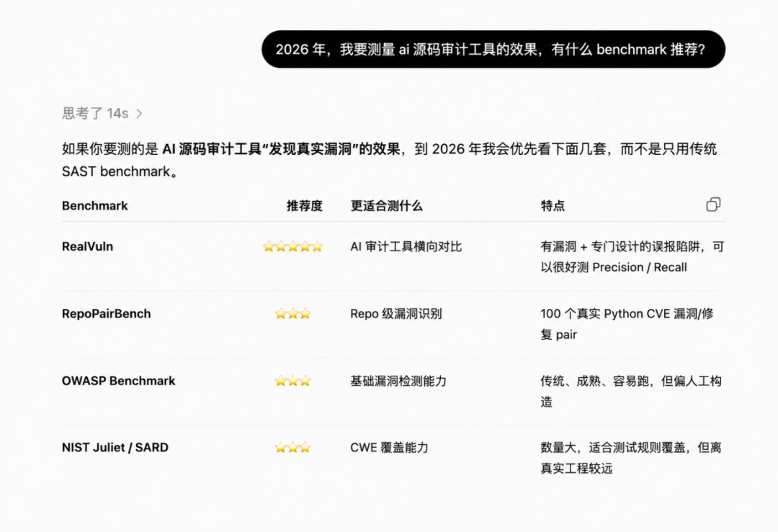778x532 pixels.
Task: Click the RepoPairBench three-star rating
Action: (x=292, y=313)
